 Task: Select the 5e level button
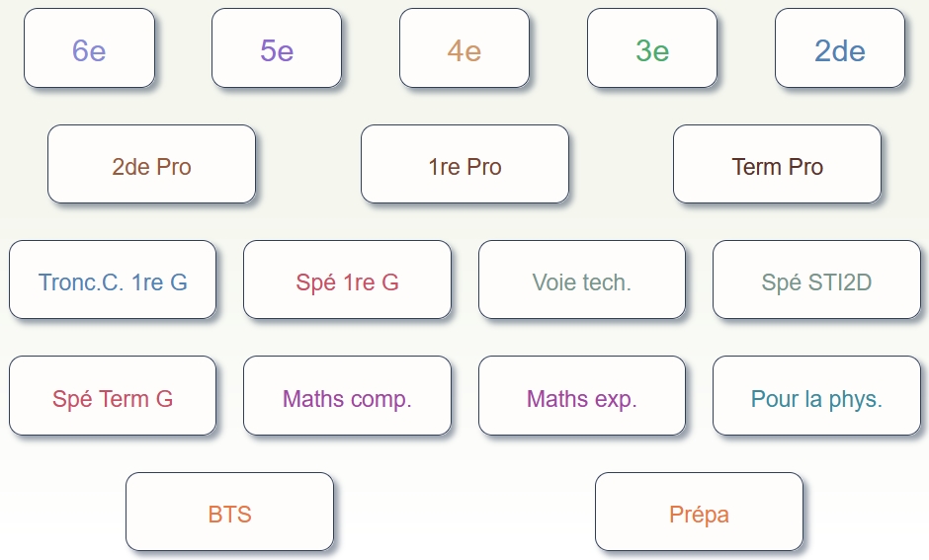(x=277, y=48)
